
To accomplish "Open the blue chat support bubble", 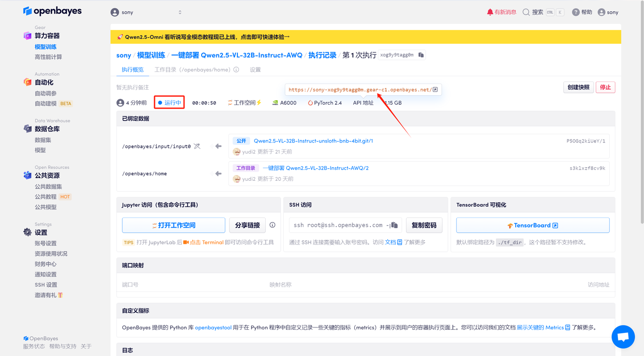I will (x=623, y=337).
